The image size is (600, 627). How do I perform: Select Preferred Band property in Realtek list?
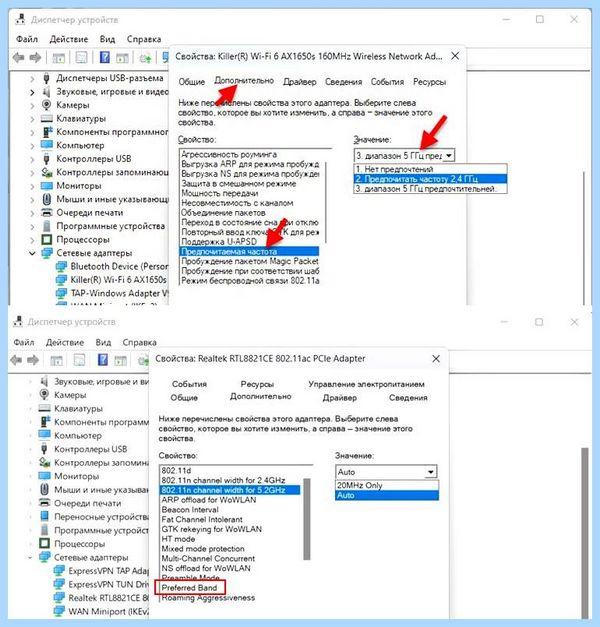[x=190, y=588]
